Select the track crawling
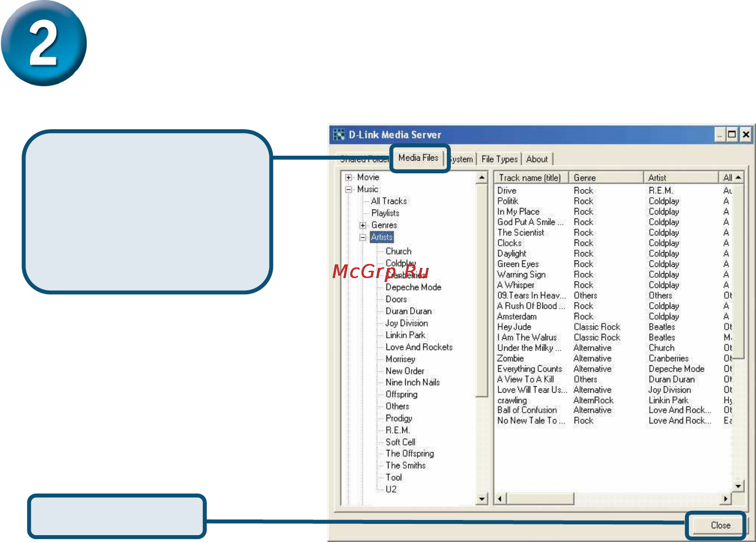This screenshot has width=756, height=542. [512, 401]
